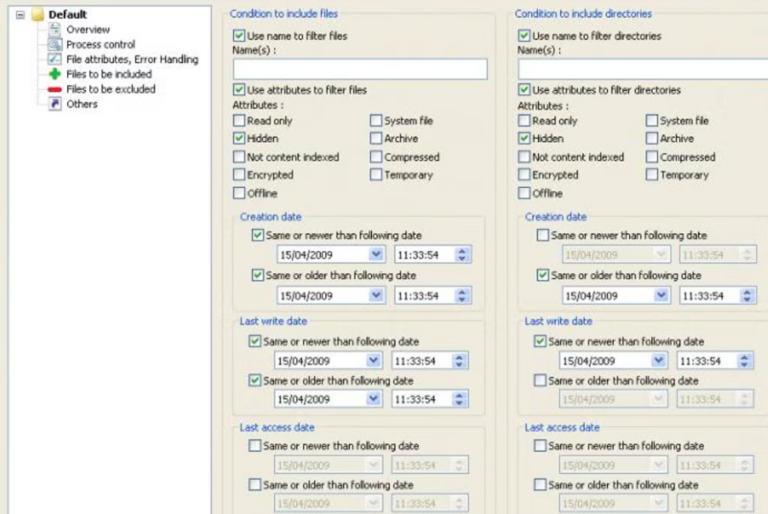Image resolution: width=768 pixels, height=514 pixels.
Task: Check Compressed attribute for directories
Action: pos(651,157)
